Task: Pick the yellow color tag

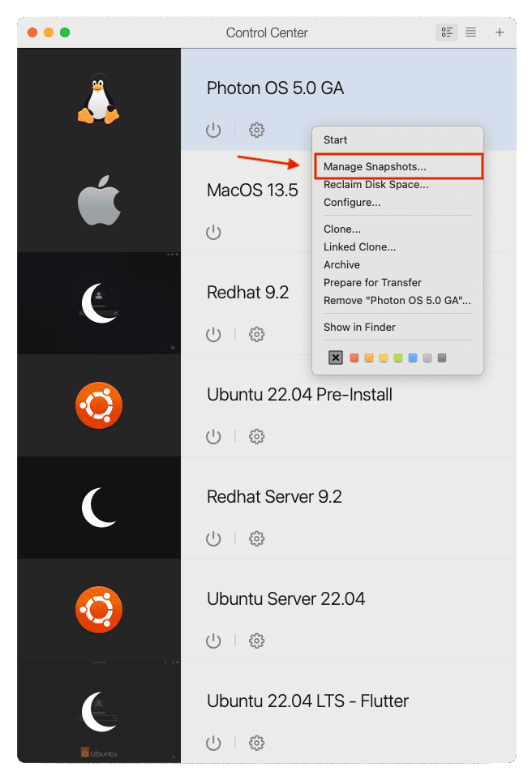Action: (x=384, y=358)
